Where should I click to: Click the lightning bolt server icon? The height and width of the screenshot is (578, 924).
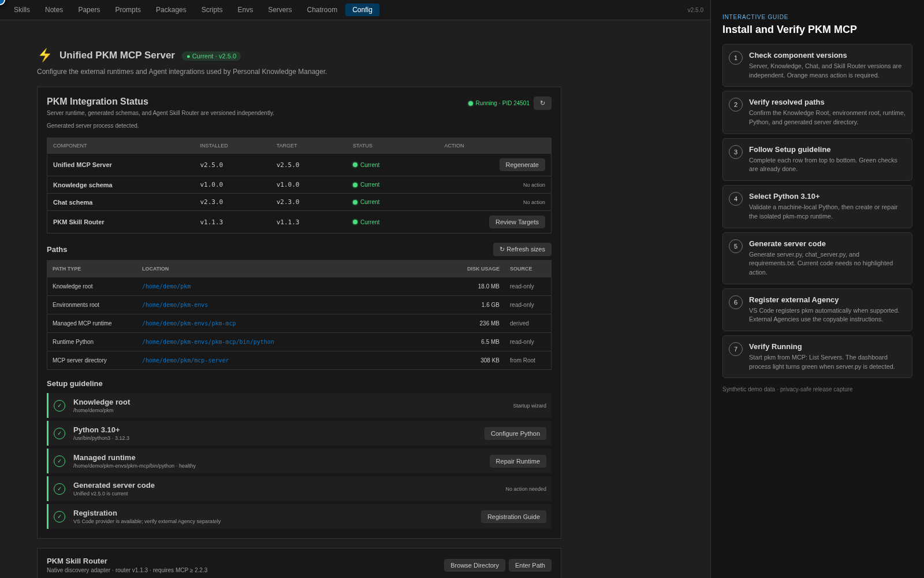pos(45,55)
